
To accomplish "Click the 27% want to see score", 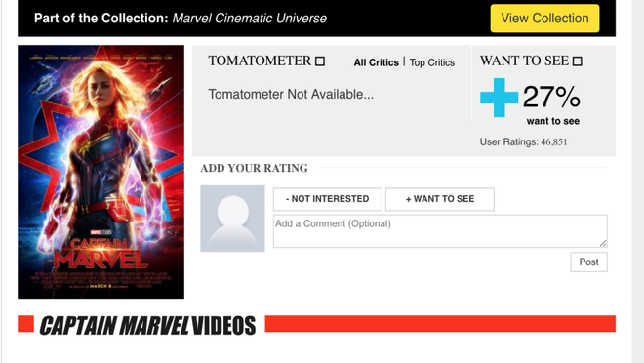I will (551, 97).
